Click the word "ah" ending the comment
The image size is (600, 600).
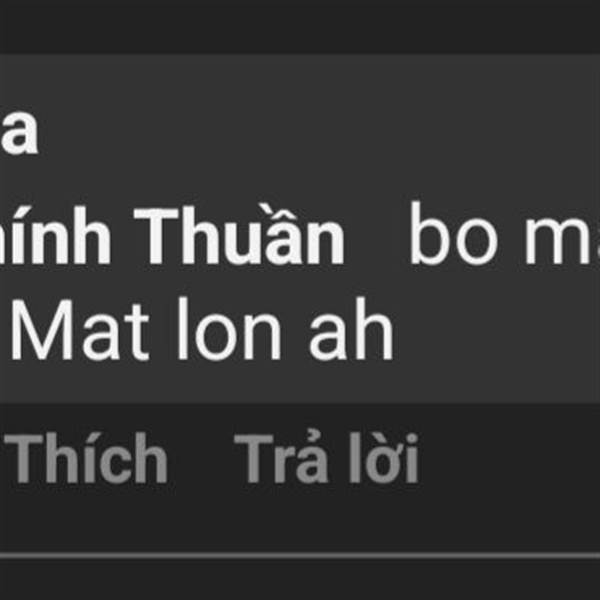click(351, 329)
